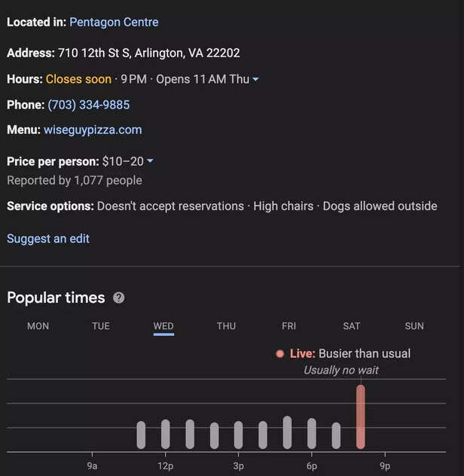
Task: Open the wiseguypizza.com menu link
Action: (x=93, y=130)
